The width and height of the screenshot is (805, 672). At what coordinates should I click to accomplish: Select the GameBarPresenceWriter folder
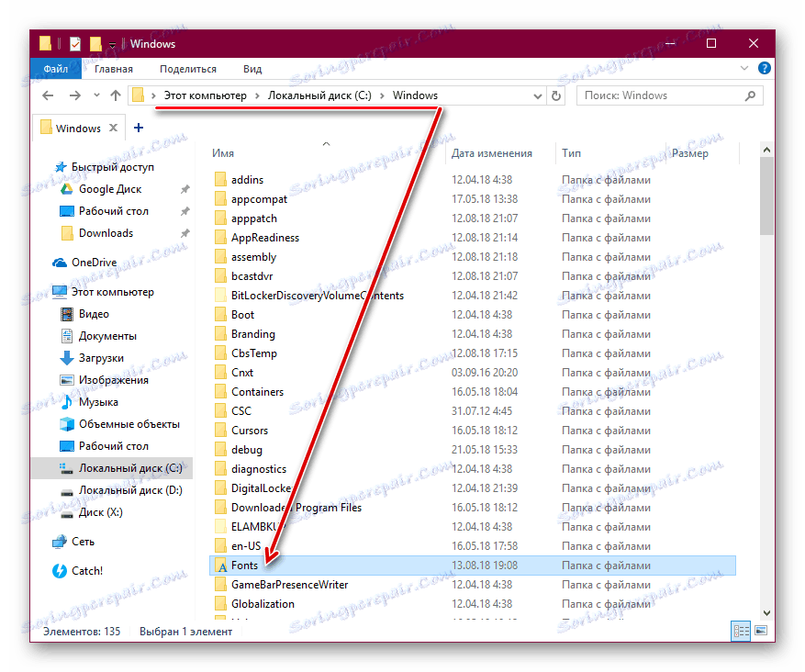(x=289, y=585)
